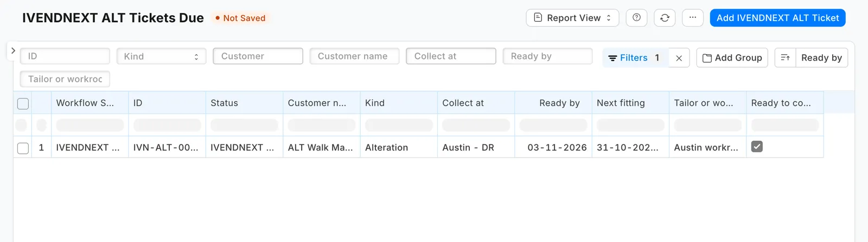Tick the row 1 selection checkbox

click(23, 148)
